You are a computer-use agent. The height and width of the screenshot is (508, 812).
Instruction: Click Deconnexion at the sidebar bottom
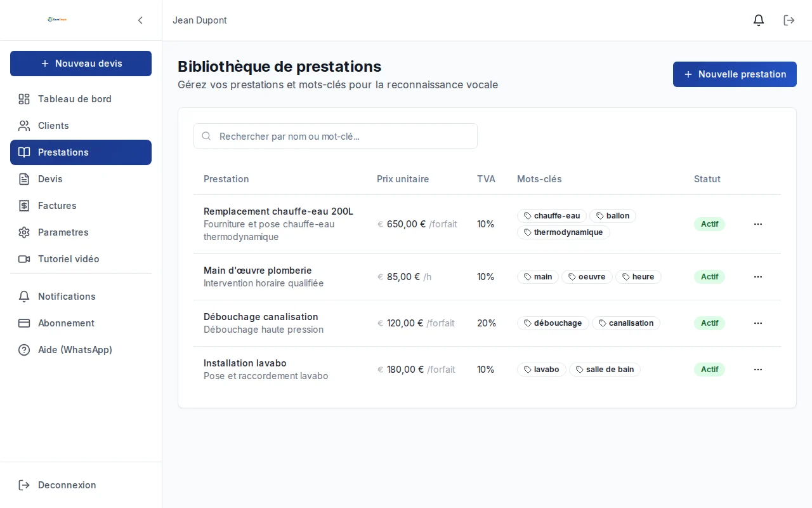click(x=81, y=485)
